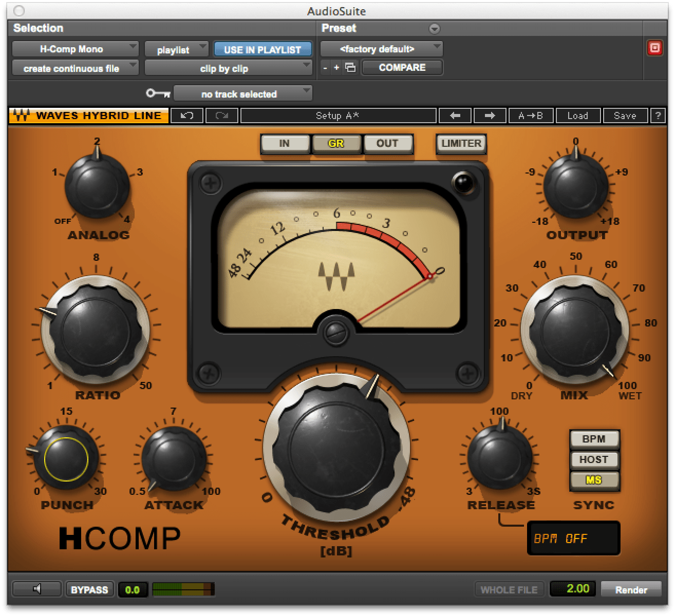Click the ANALOG knob

(97, 186)
